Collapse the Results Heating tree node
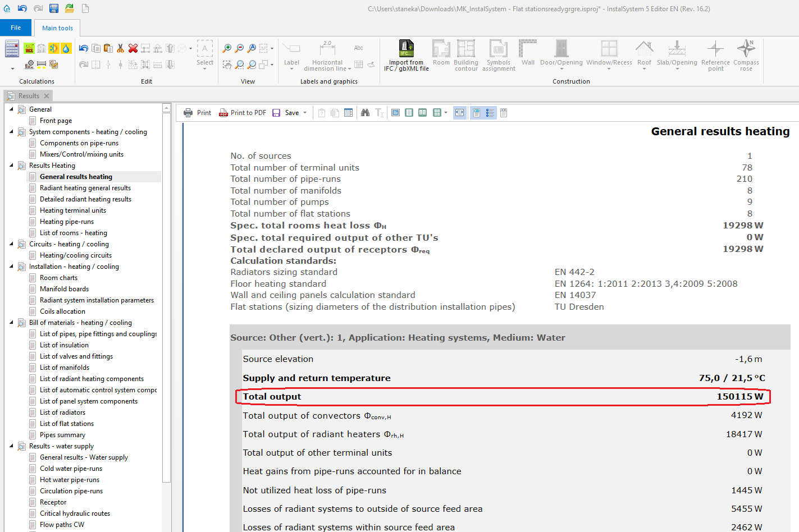Image resolution: width=799 pixels, height=532 pixels. [11, 166]
